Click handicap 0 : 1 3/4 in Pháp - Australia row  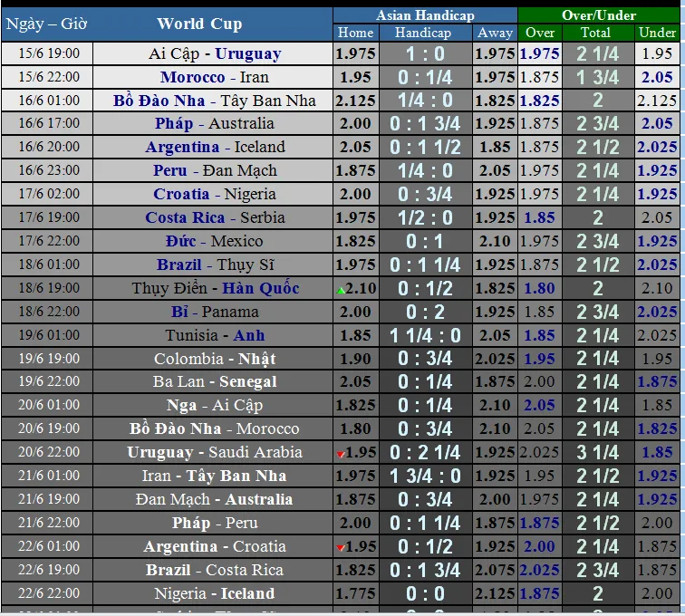point(425,124)
